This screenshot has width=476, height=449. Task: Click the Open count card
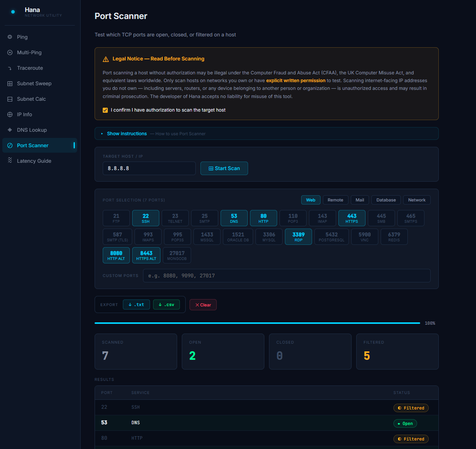click(223, 351)
